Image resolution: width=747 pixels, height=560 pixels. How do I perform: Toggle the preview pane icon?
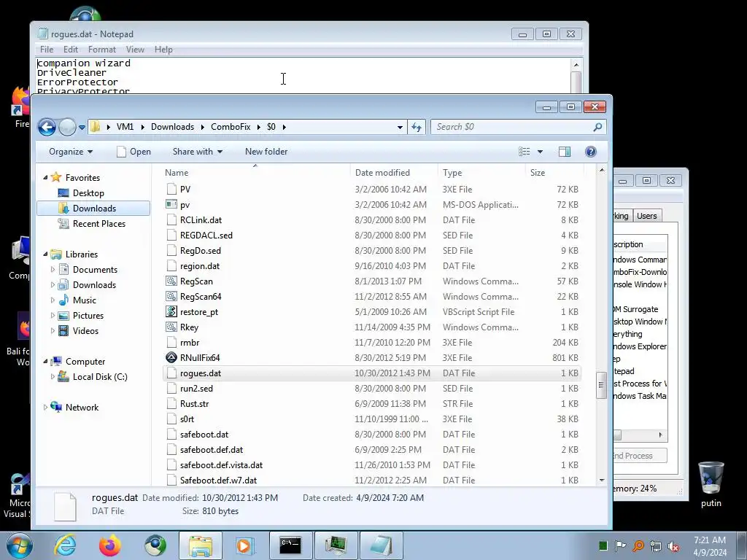click(x=565, y=152)
